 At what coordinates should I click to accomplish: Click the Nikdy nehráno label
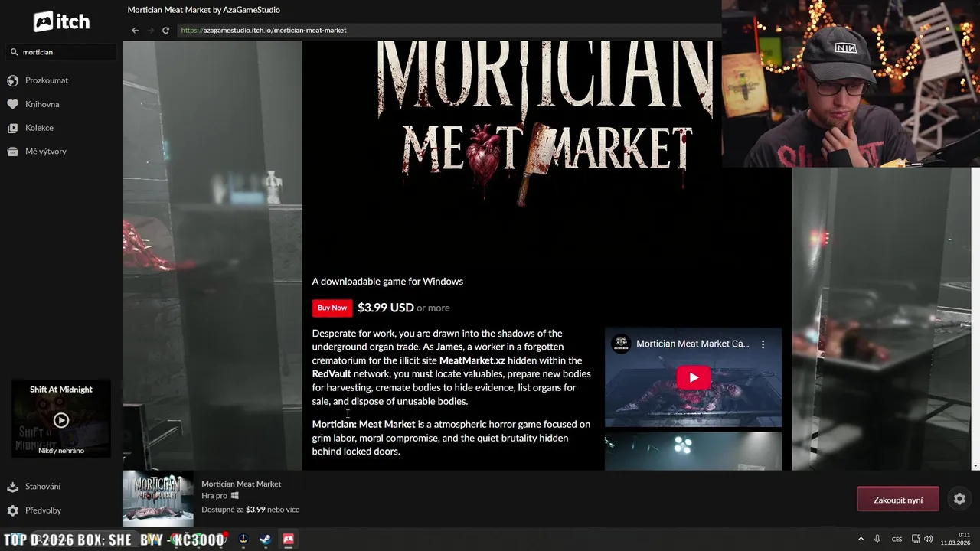click(x=61, y=451)
